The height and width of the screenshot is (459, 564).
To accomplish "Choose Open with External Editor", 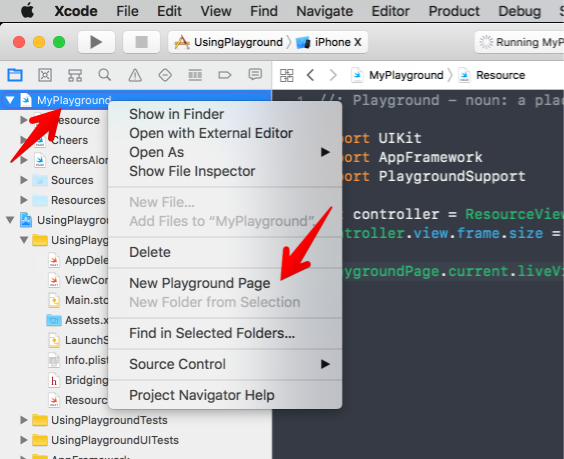I will [225, 133].
